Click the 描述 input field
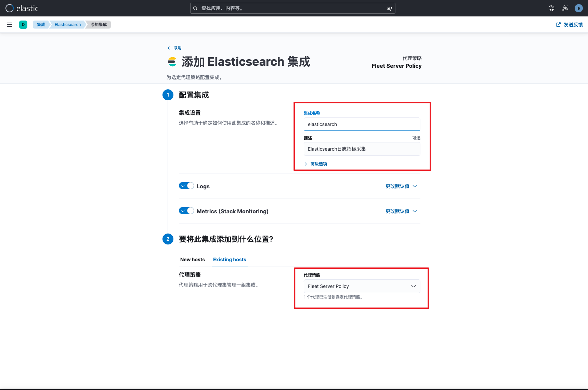This screenshot has width=588, height=390. [x=362, y=149]
